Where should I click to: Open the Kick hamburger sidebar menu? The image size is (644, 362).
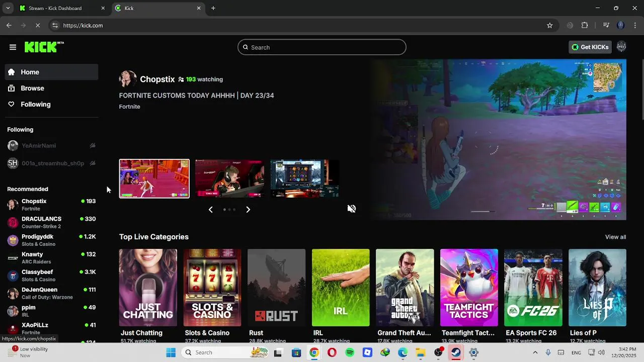13,47
